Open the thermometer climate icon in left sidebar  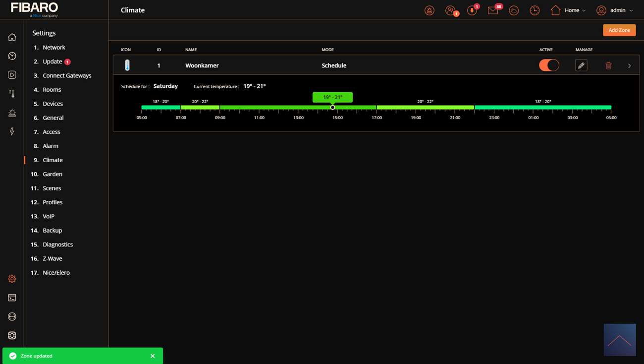(x=12, y=94)
